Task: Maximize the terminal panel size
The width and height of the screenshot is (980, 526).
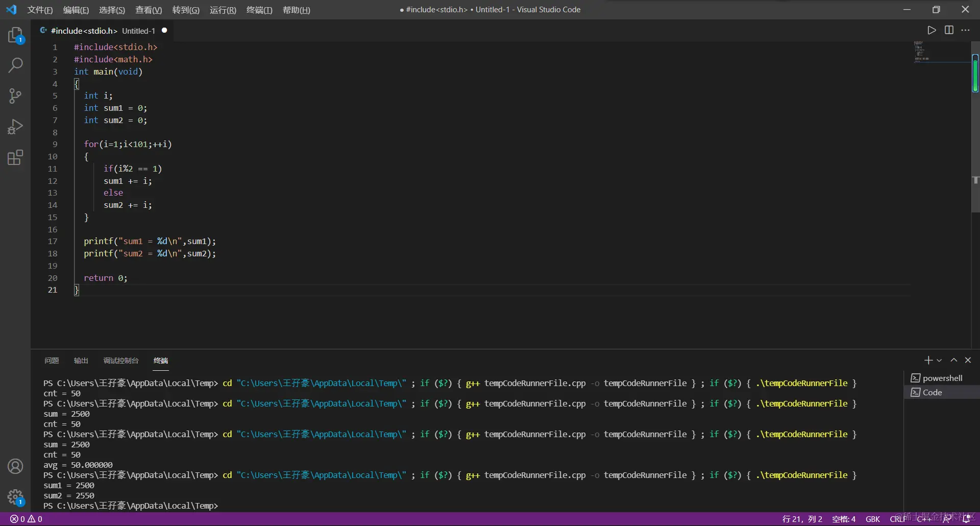Action: tap(953, 360)
